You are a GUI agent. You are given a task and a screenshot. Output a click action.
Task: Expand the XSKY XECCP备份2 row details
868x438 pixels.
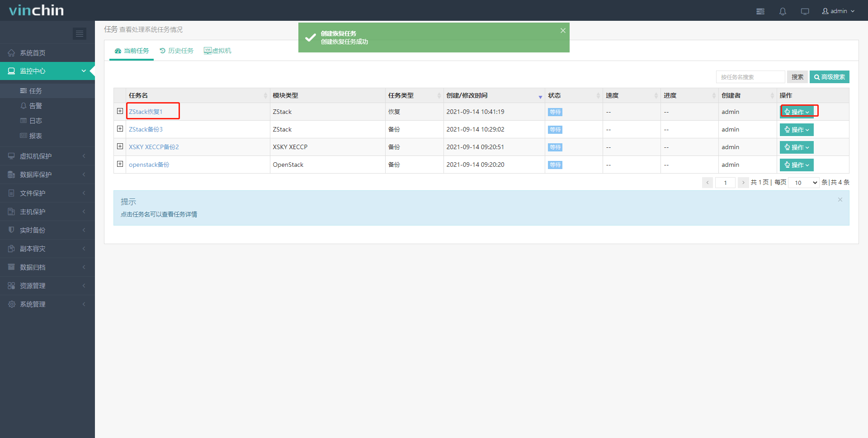click(120, 146)
